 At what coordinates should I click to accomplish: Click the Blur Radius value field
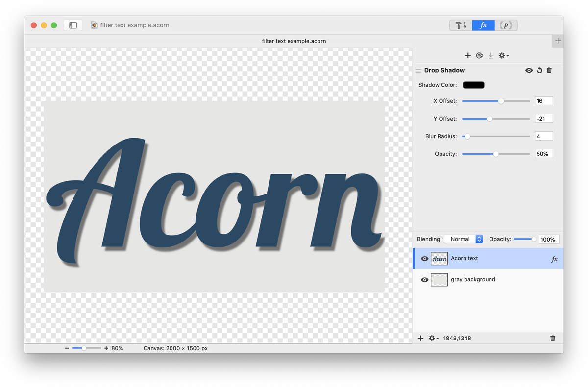543,136
